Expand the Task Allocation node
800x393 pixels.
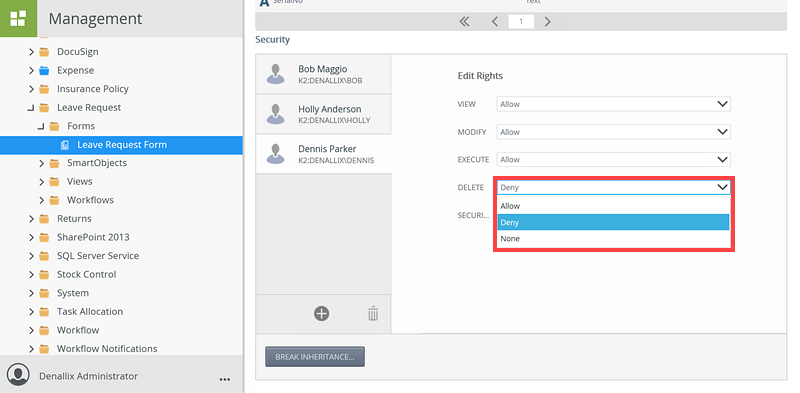pyautogui.click(x=31, y=312)
